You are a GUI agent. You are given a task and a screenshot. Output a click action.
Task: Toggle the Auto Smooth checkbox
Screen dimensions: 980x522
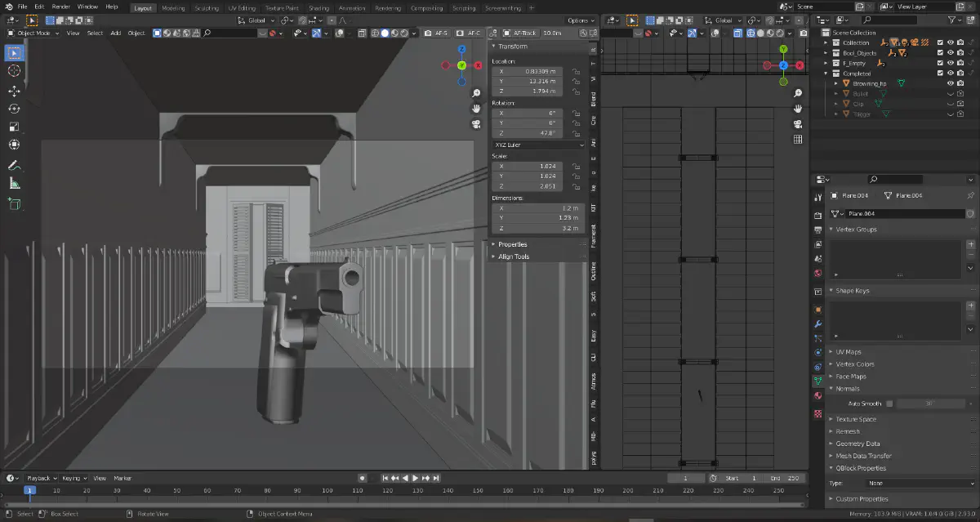[x=889, y=404]
